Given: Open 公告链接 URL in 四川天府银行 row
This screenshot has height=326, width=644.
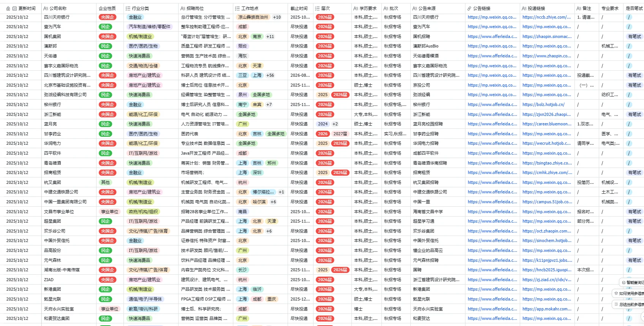Looking at the screenshot, I should tap(492, 17).
